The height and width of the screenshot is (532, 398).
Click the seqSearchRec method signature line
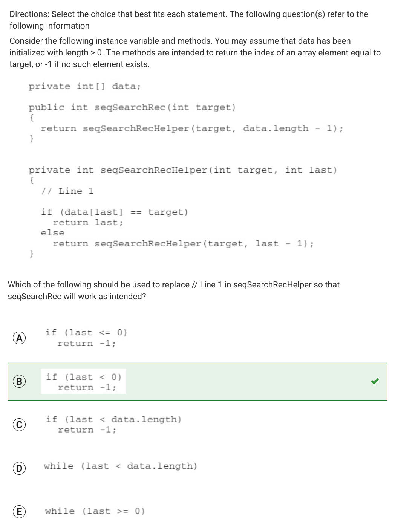coord(132,107)
